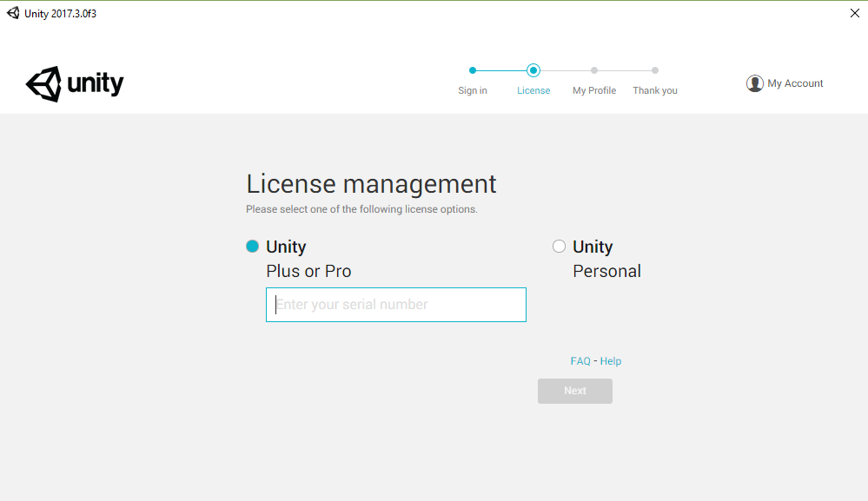Open the FAQ link

point(580,361)
